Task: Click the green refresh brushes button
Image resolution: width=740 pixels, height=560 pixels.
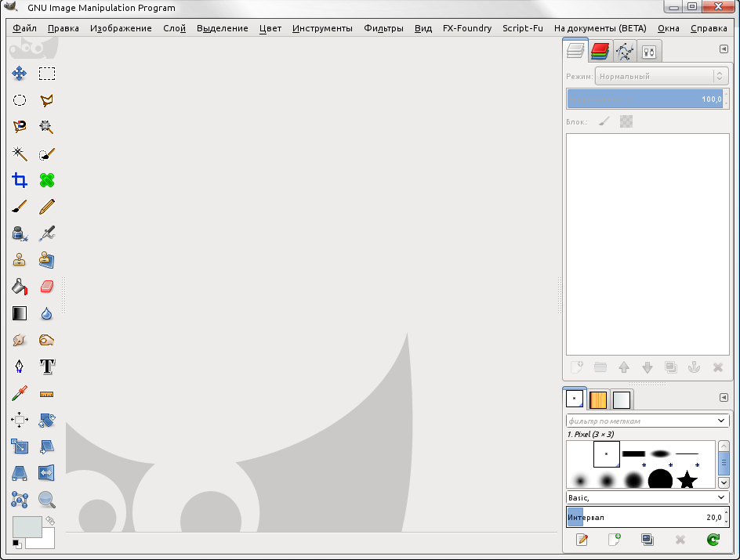Action: 713,540
